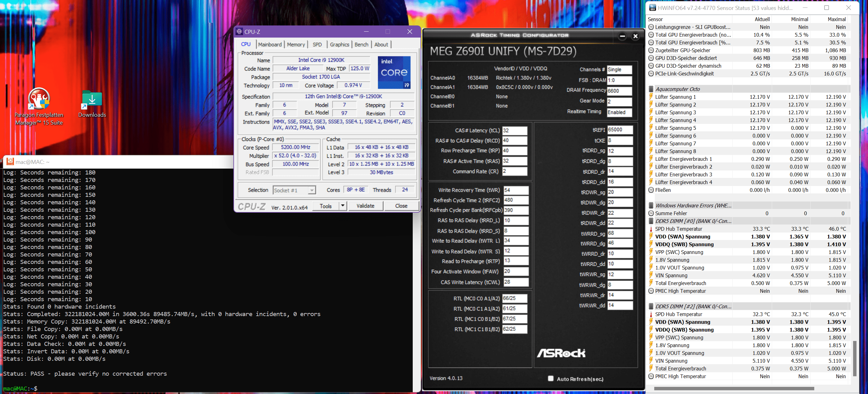Viewport: 868px width, 394px height.
Task: Click the CAS# Latency (tCL) value field
Action: click(515, 131)
